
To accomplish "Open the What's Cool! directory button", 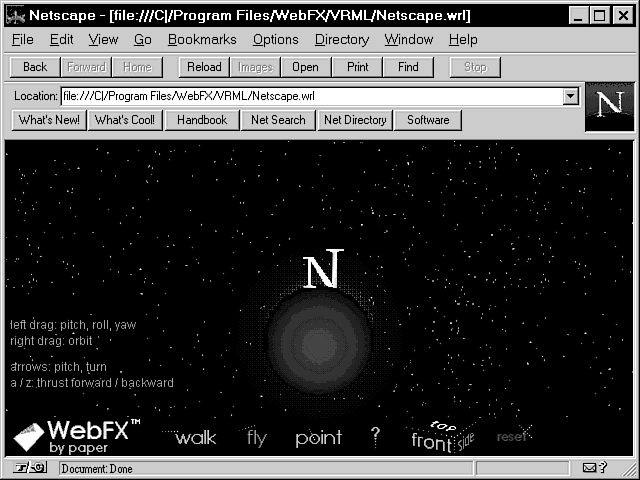I will 125,120.
